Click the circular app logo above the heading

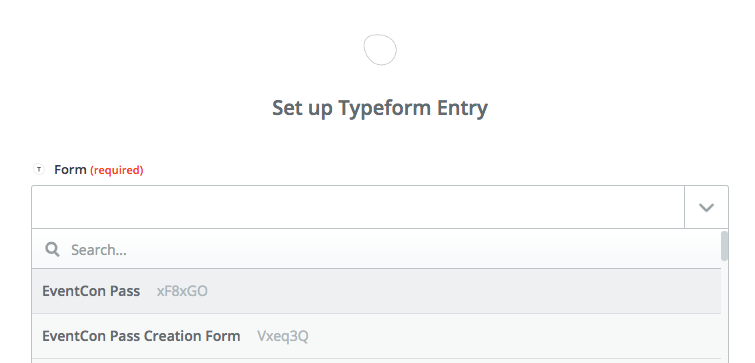coord(380,50)
